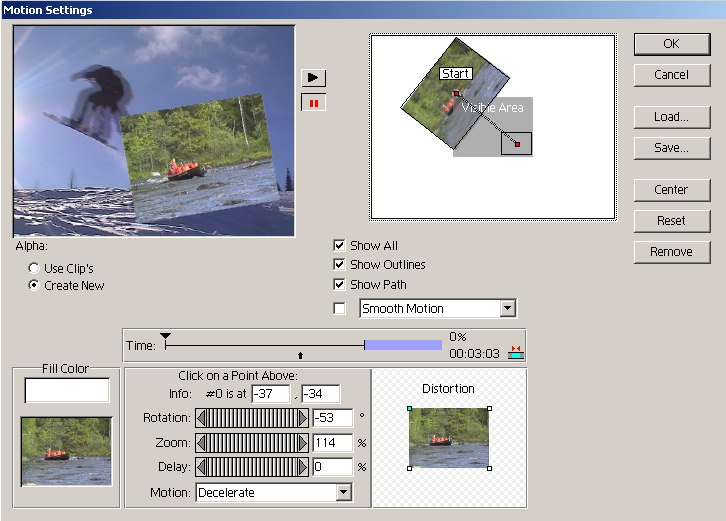Click the Remove button
The image size is (726, 521).
click(x=672, y=252)
